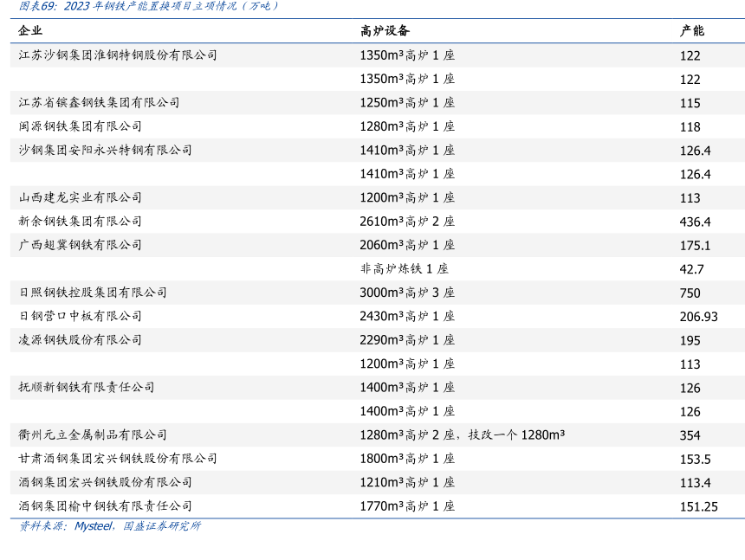Viewport: 745px width, 560px height.
Task: Click company '新余钢铁集团有限公司'
Action: click(80, 222)
